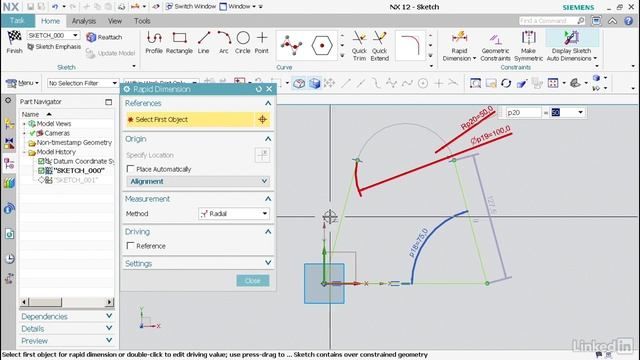The height and width of the screenshot is (360, 640).
Task: Open the Help question mark icon
Action: pos(629,21)
